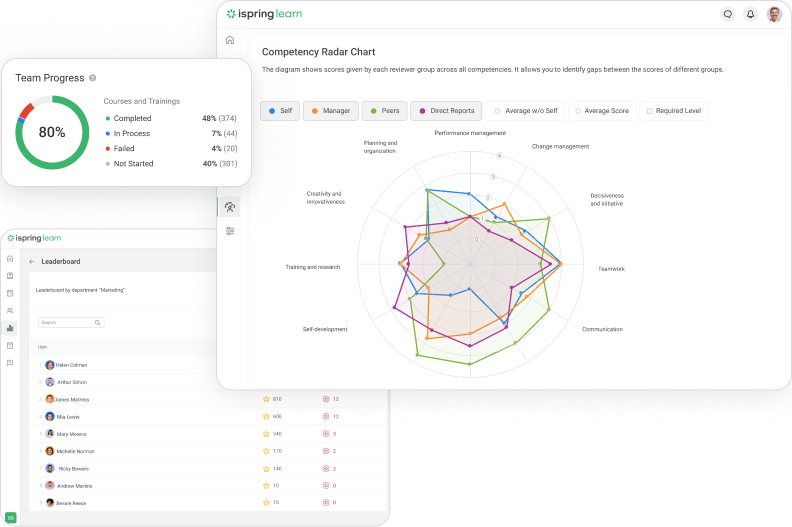Click the User column header in Leaderboard
The image size is (792, 527).
point(42,347)
